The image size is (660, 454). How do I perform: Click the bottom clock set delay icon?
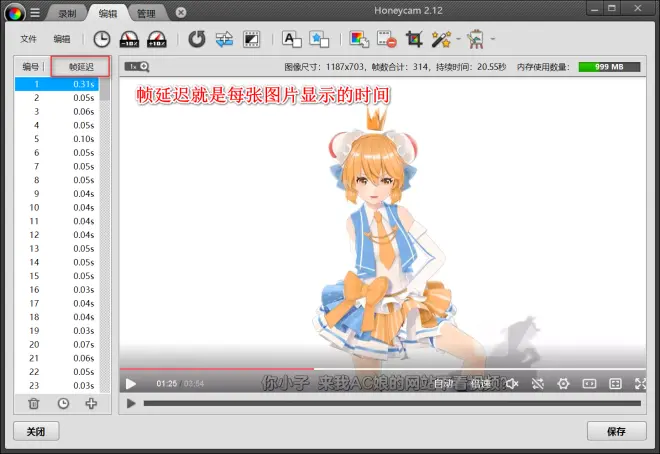63,404
